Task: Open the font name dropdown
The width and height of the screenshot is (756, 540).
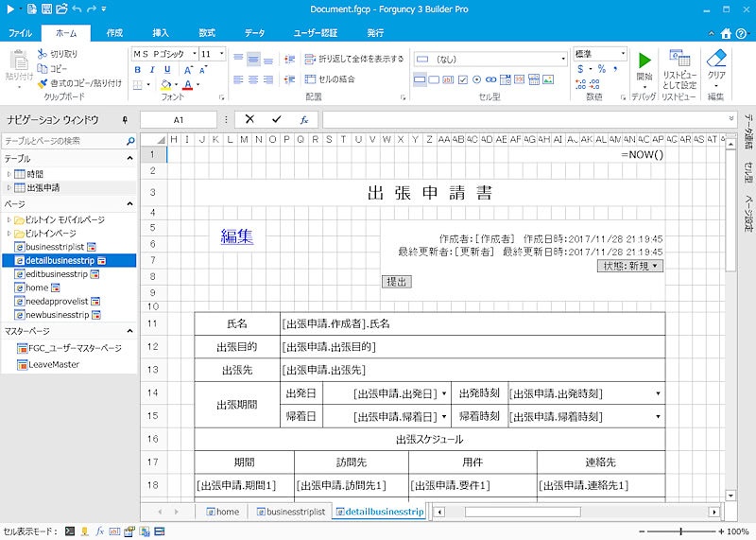Action: [194, 54]
